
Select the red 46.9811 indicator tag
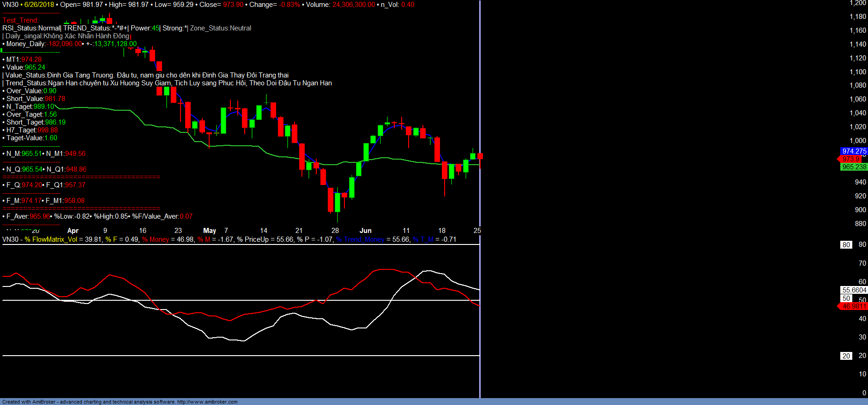[x=854, y=306]
